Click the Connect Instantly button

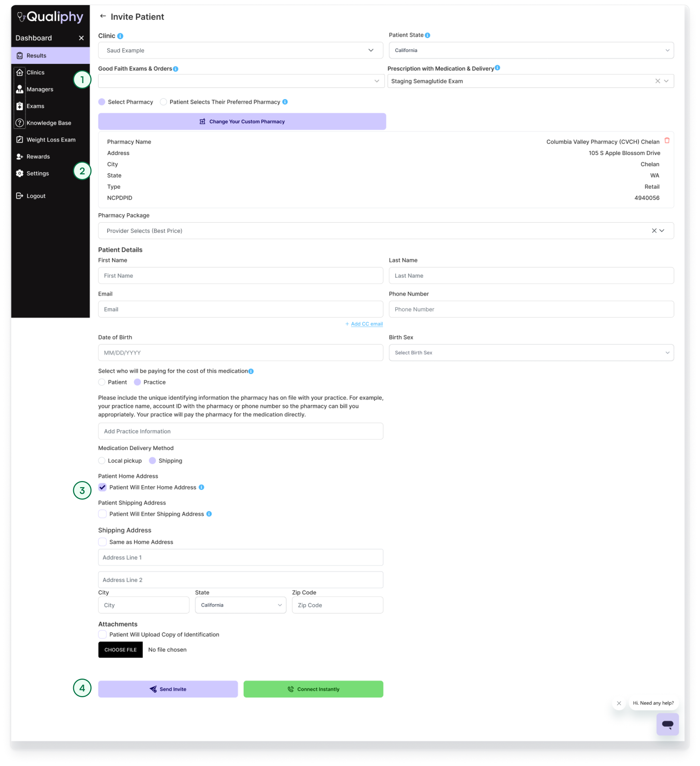click(313, 689)
